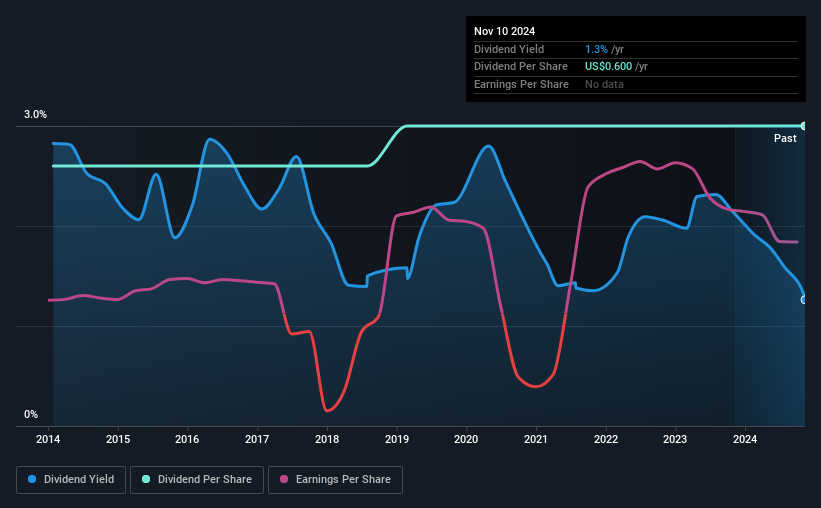Toggle the Earnings Per Share legend button

(x=335, y=480)
